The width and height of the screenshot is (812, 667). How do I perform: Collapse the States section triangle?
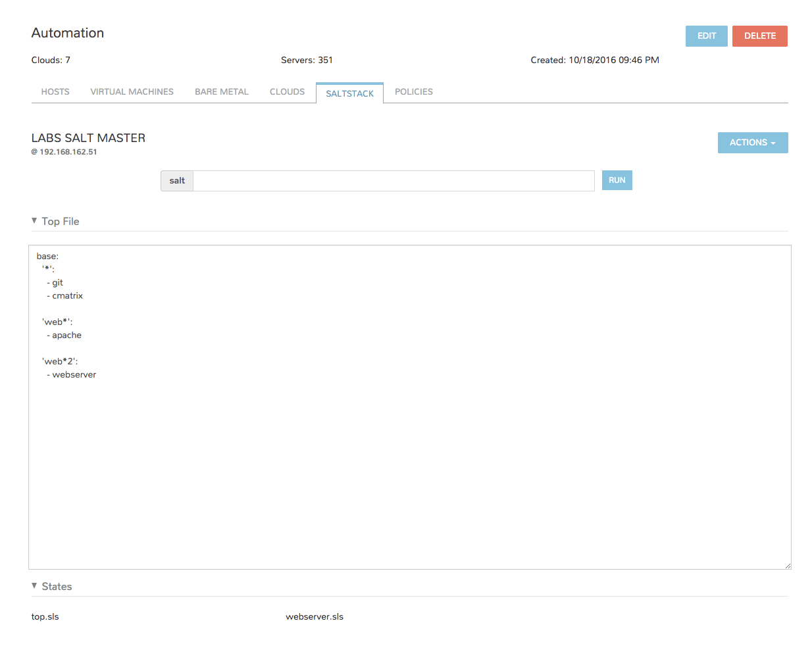(x=34, y=586)
